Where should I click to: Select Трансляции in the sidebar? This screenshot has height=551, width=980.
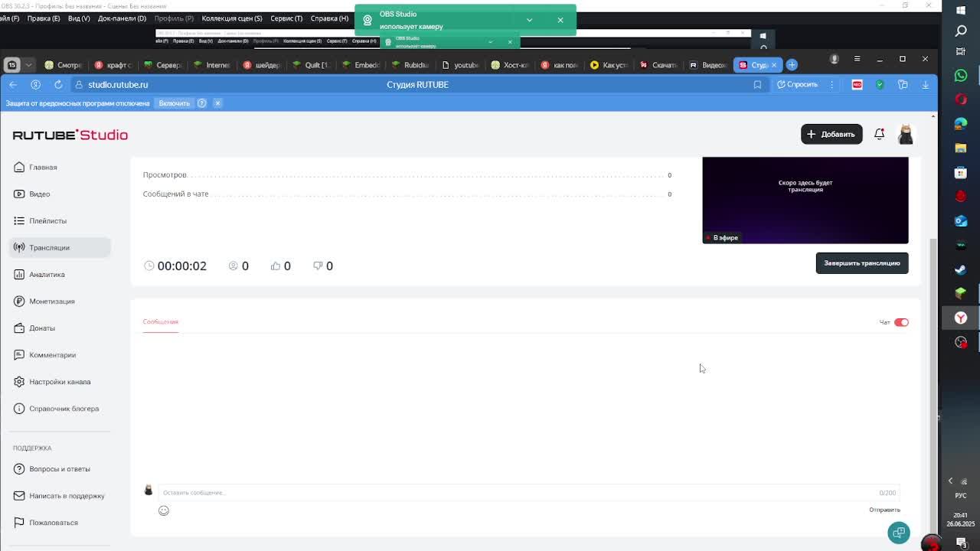(60, 247)
